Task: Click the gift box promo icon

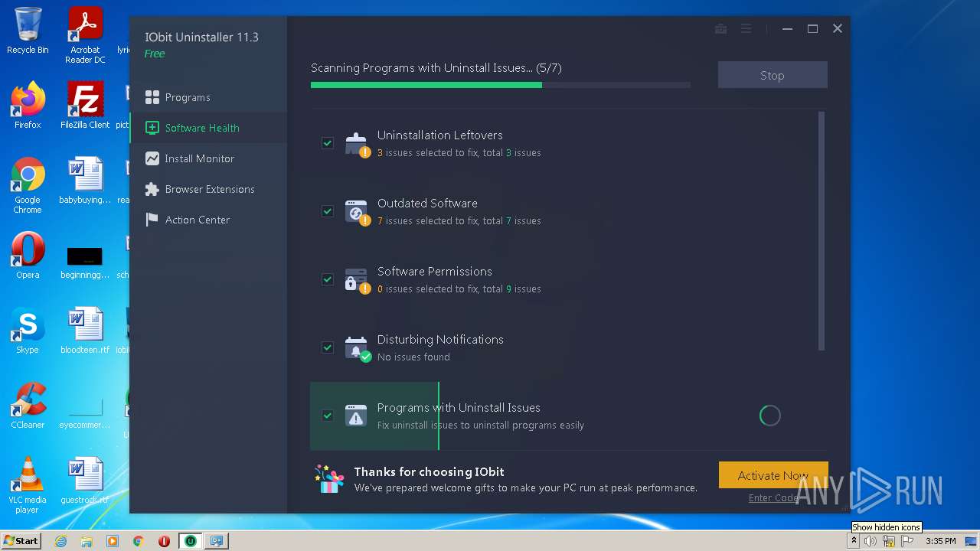Action: [330, 479]
